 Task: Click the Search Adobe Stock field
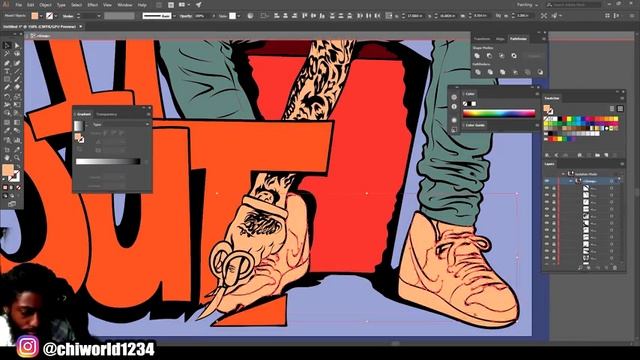576,4
